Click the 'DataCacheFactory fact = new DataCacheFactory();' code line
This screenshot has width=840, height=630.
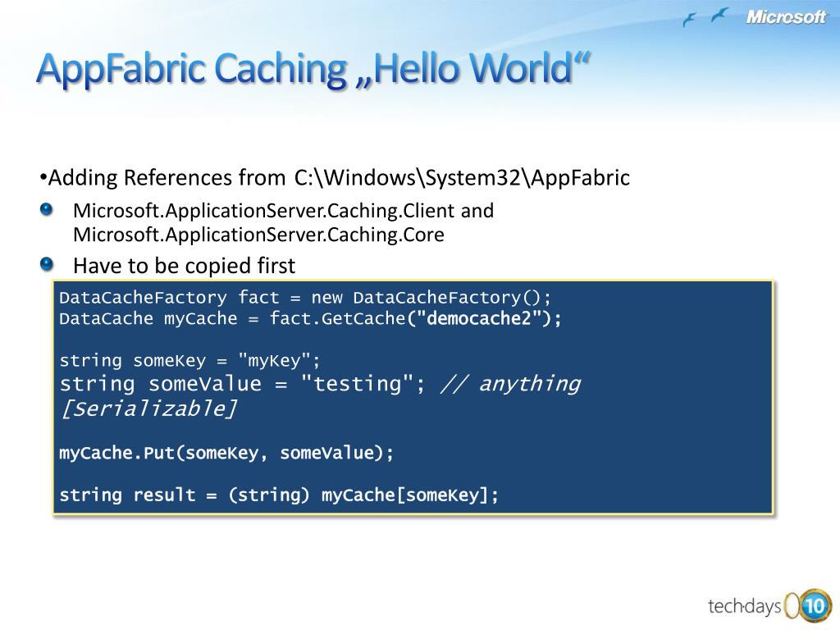click(305, 297)
